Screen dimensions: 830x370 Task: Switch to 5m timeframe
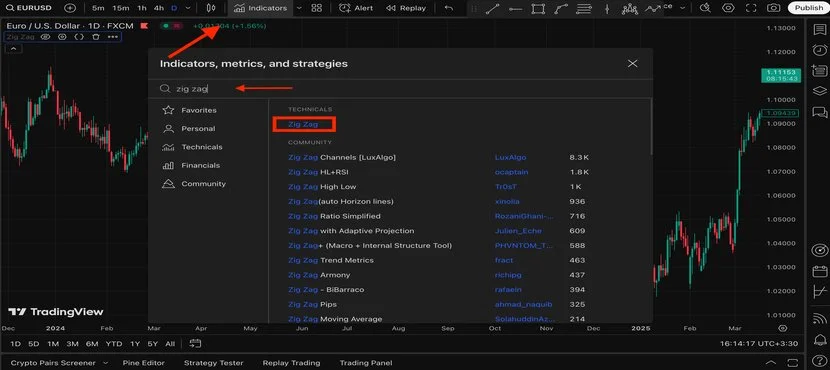tap(98, 8)
